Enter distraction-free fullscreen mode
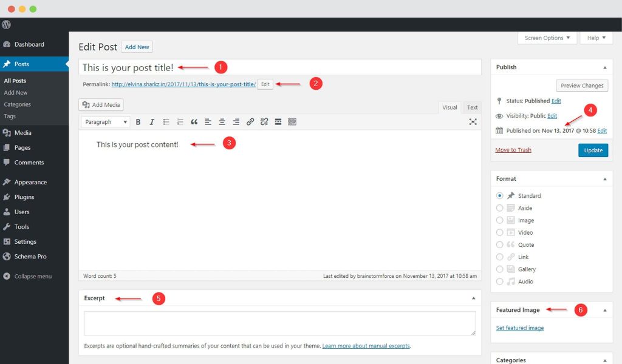The image size is (622, 364). point(473,122)
